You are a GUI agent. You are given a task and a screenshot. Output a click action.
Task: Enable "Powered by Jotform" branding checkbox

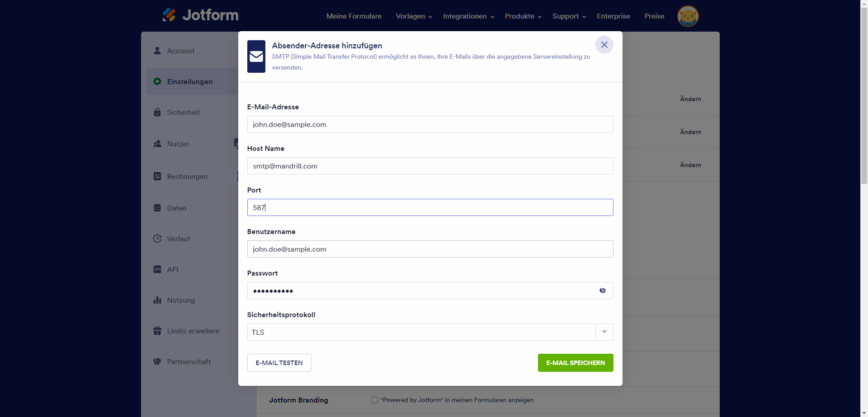[x=374, y=400]
